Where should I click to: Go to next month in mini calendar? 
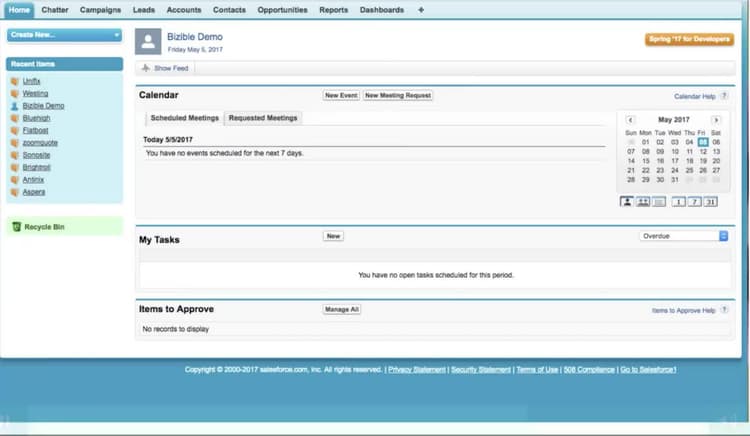716,120
